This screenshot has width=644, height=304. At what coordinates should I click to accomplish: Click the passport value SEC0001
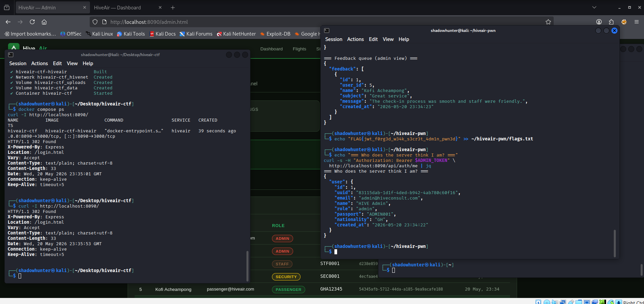(330, 276)
